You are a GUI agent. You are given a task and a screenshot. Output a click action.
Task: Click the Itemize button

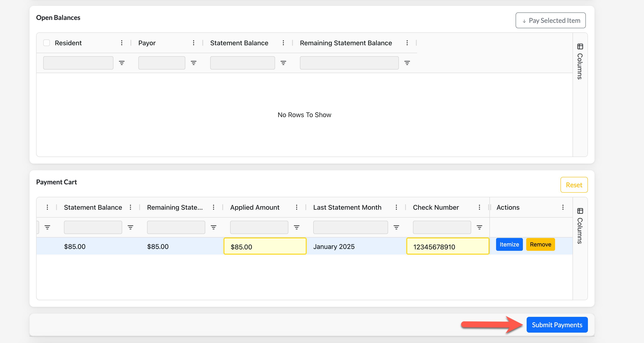point(509,245)
